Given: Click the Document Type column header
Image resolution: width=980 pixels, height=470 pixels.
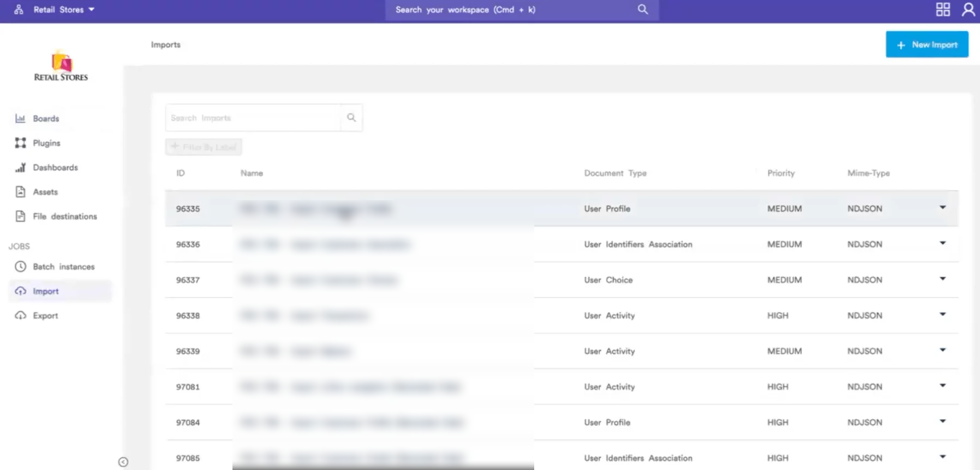Looking at the screenshot, I should tap(616, 173).
